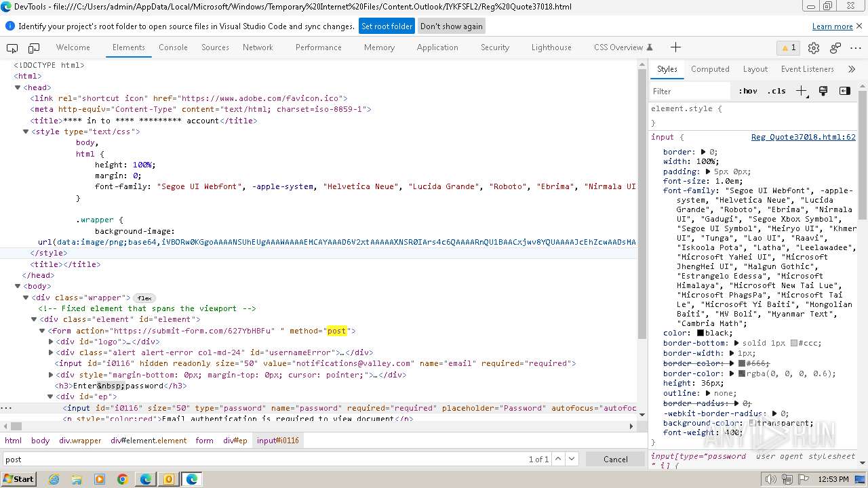Select the div#ep breadcrumb item

pyautogui.click(x=235, y=441)
